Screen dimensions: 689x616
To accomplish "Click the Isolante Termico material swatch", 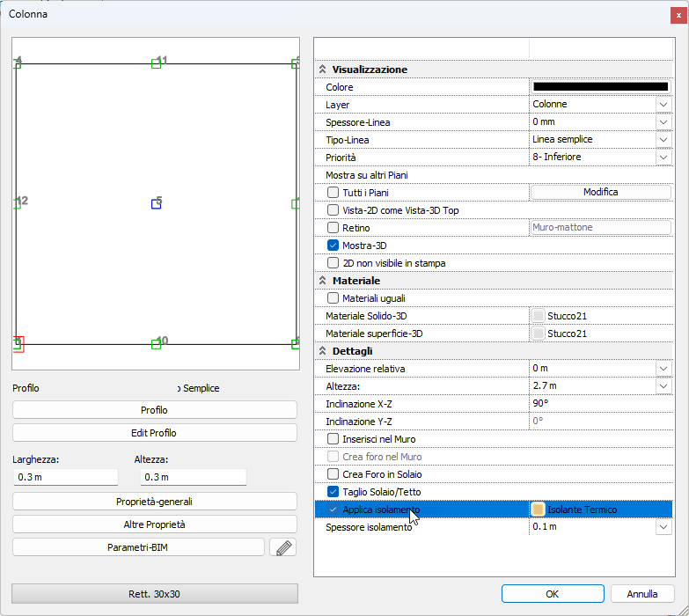I will pos(538,510).
